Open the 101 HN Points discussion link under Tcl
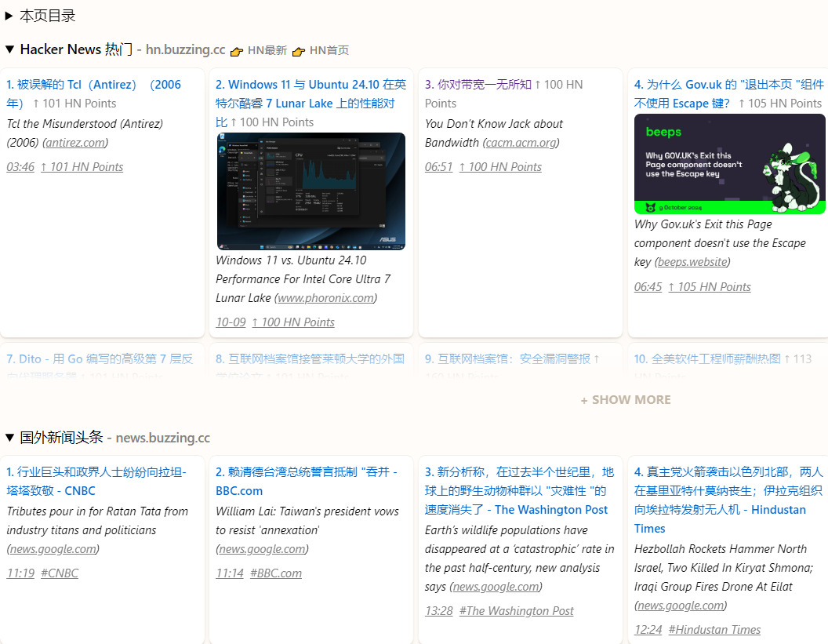 (82, 167)
